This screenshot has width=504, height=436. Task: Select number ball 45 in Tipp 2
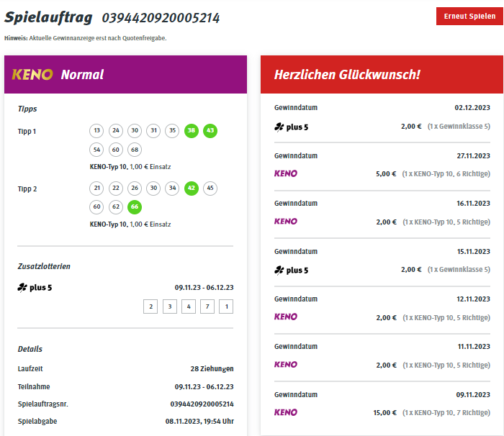pos(210,188)
